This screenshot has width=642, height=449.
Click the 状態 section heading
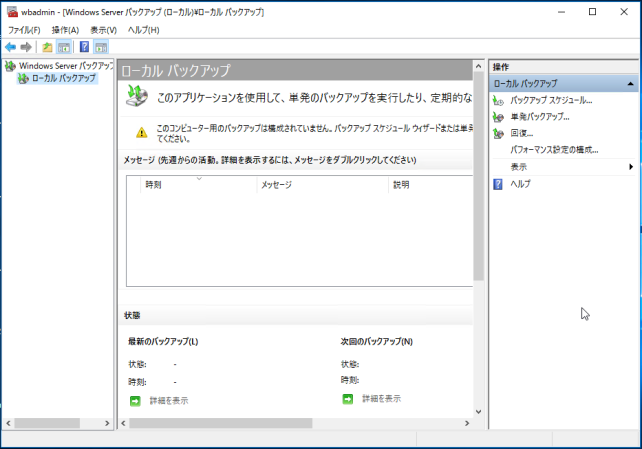pyautogui.click(x=132, y=316)
